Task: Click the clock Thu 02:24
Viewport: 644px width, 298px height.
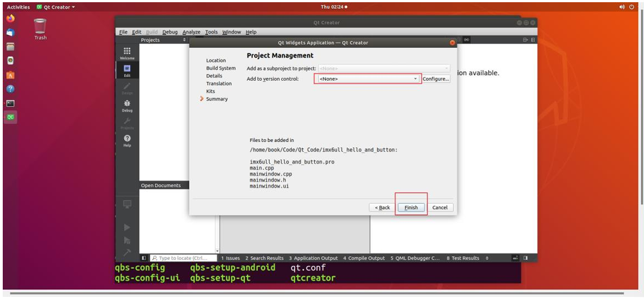Action: click(332, 7)
